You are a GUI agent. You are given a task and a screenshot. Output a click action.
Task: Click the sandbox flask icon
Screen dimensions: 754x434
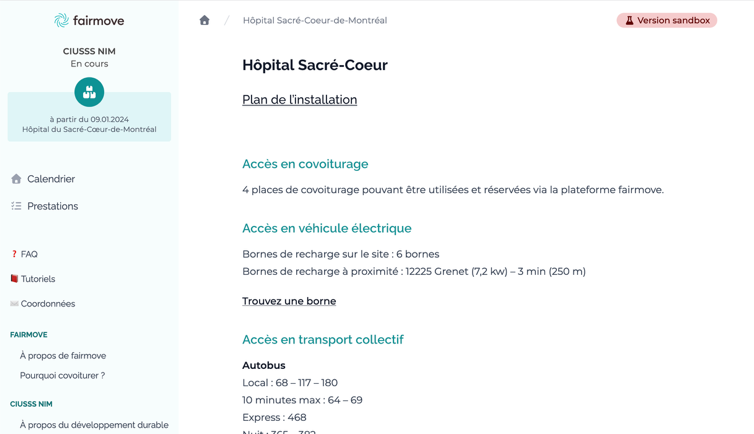point(629,20)
